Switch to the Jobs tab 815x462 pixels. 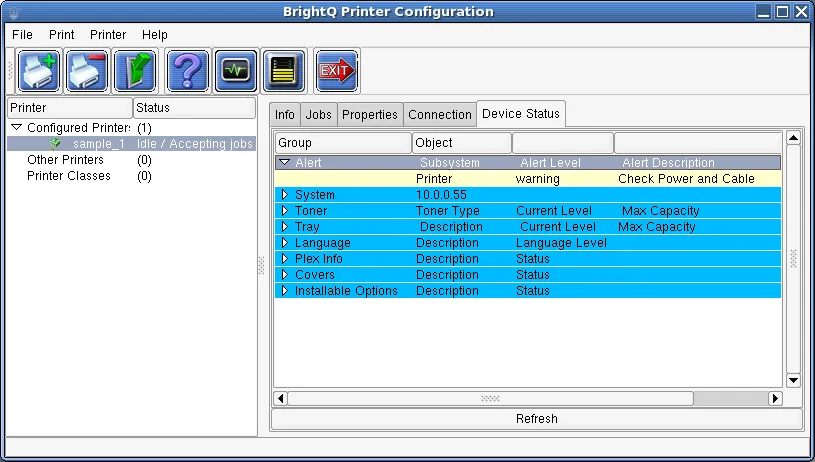point(319,114)
